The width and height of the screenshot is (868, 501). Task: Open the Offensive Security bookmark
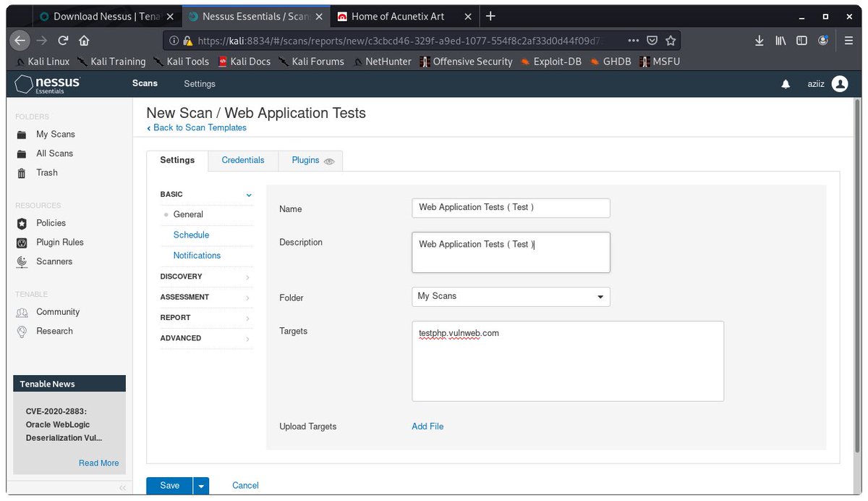[x=466, y=62]
